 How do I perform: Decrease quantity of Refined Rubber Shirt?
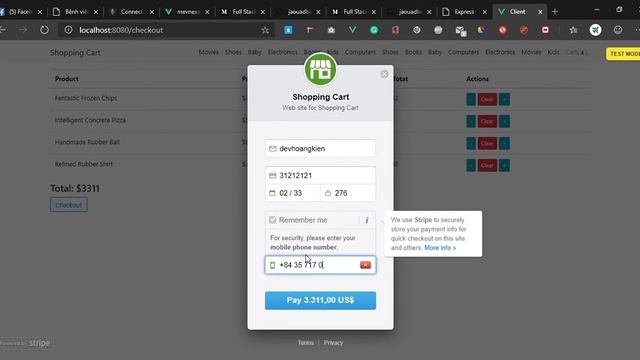(x=471, y=165)
